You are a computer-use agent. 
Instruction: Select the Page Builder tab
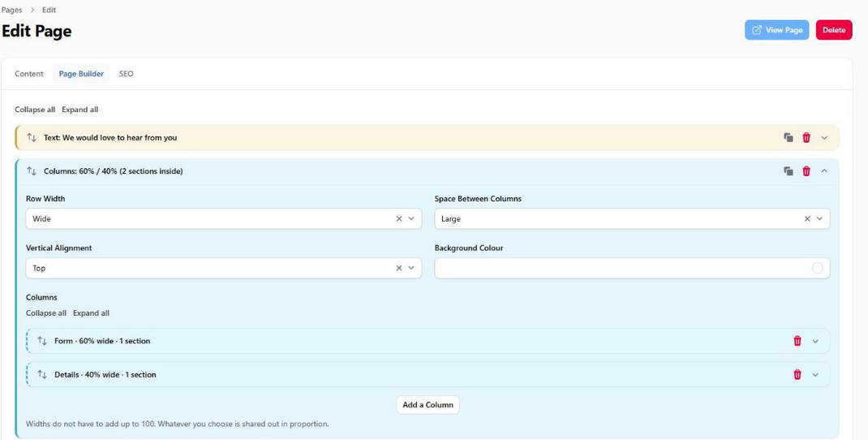tap(81, 74)
